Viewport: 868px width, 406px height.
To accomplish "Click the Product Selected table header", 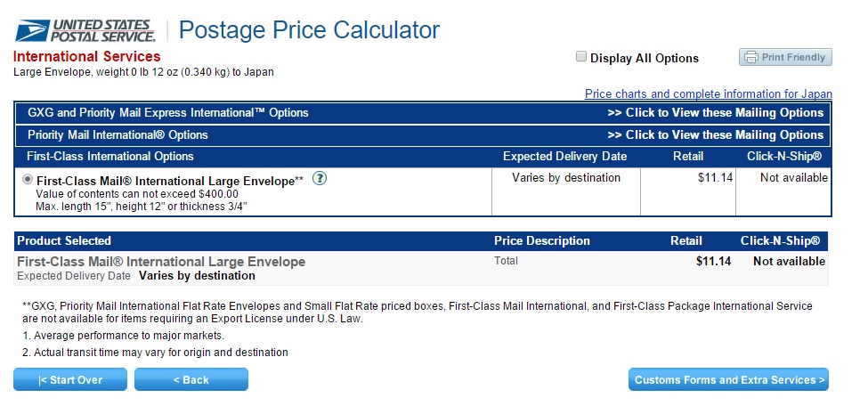I will (64, 241).
